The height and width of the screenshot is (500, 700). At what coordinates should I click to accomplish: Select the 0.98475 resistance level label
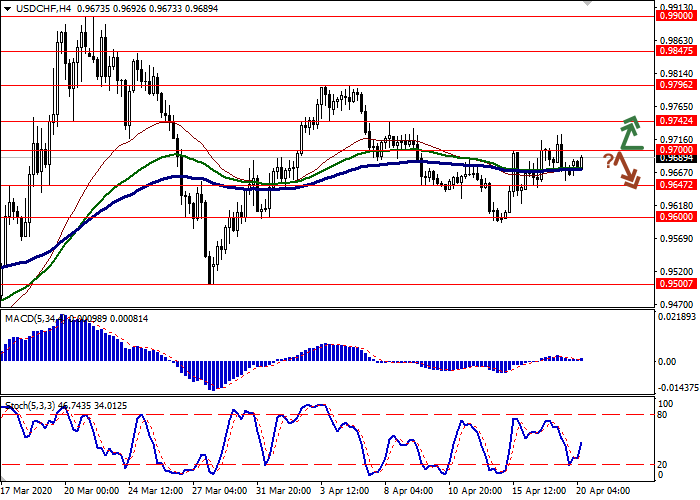(x=670, y=50)
